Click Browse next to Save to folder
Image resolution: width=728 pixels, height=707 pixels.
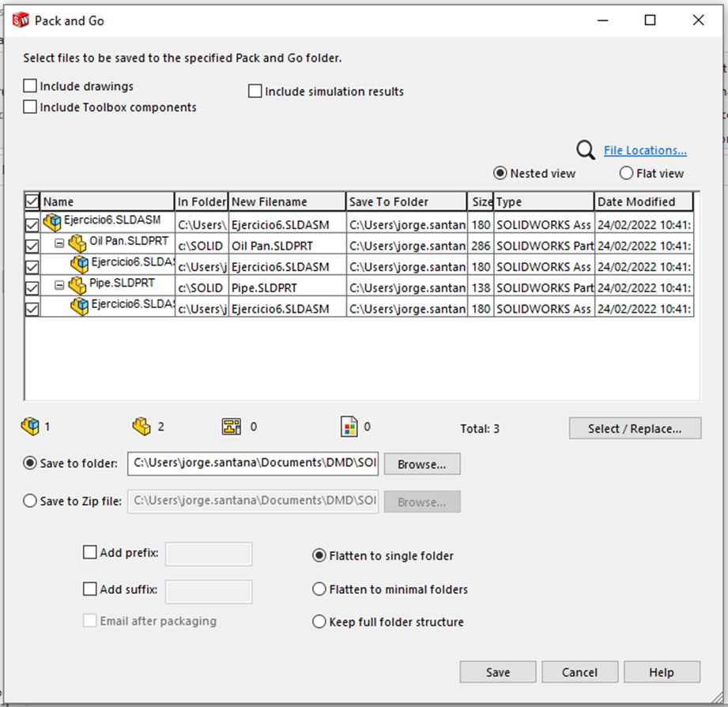click(422, 464)
